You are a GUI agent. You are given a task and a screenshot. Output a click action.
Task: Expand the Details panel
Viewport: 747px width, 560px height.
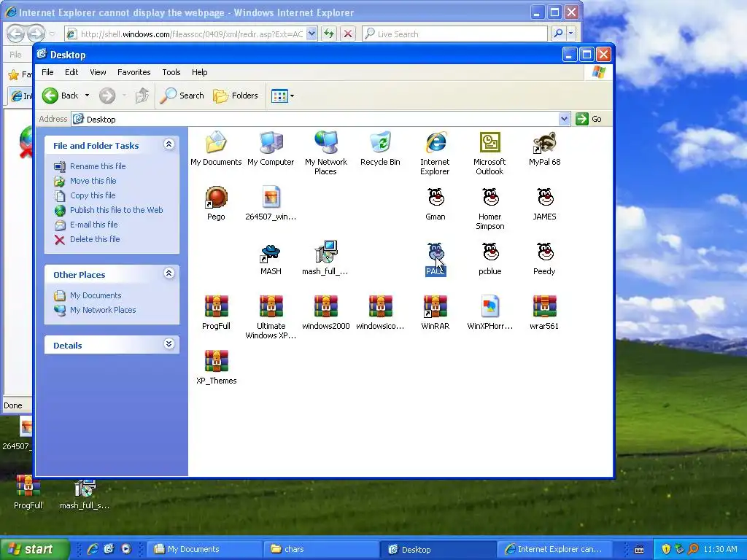(169, 344)
